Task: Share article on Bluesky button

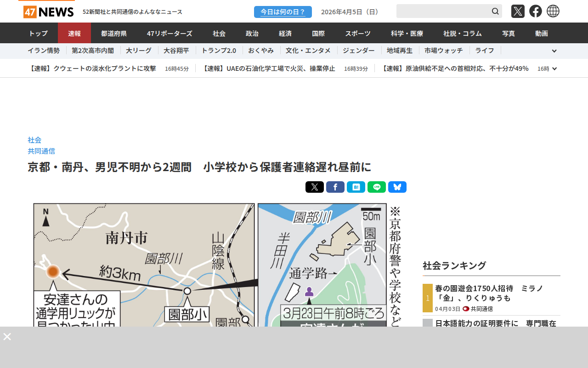Action: [x=397, y=187]
